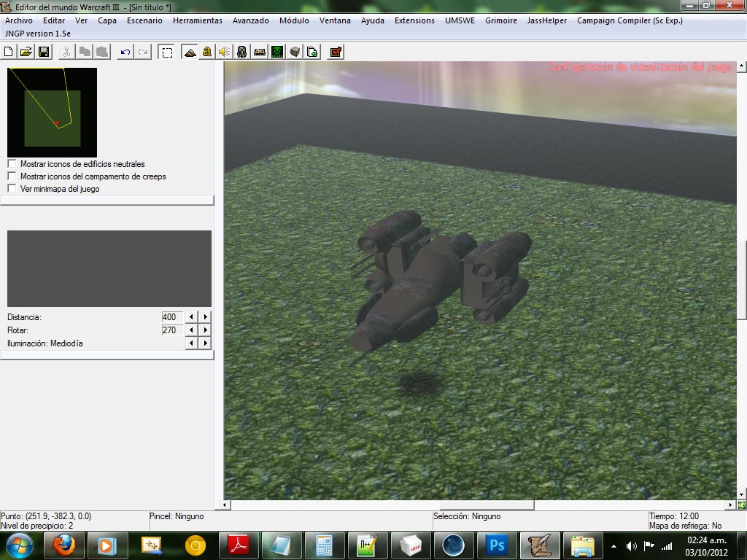Click the Test Map red check icon
This screenshot has width=747, height=560.
(336, 52)
